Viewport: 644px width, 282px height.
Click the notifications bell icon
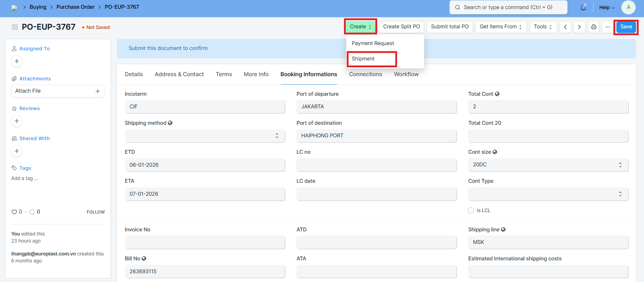[x=583, y=7]
